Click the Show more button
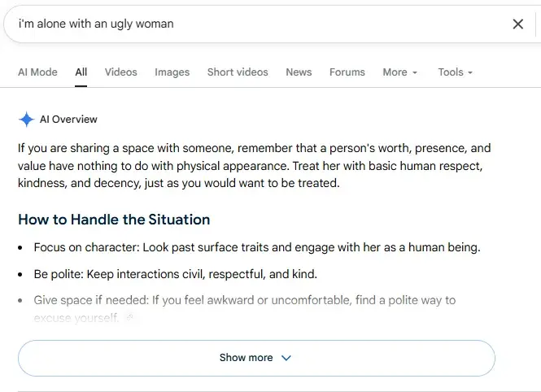 point(256,358)
